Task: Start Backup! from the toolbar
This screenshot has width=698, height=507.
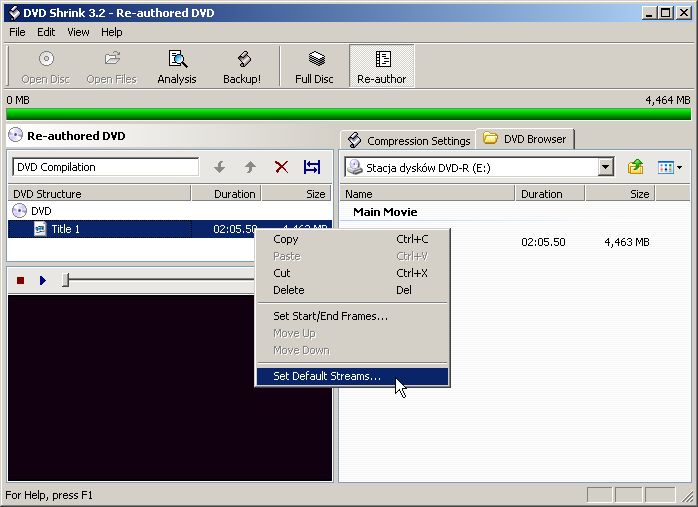Action: (242, 67)
